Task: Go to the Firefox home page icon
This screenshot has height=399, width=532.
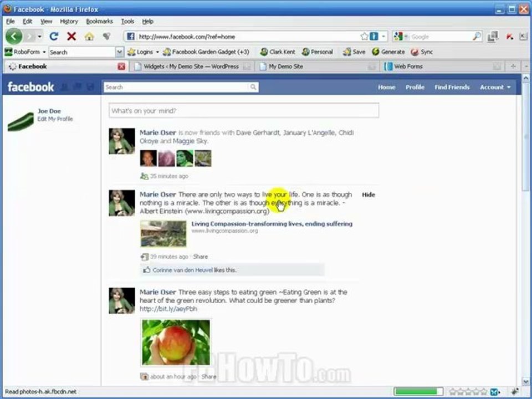Action: (89, 37)
